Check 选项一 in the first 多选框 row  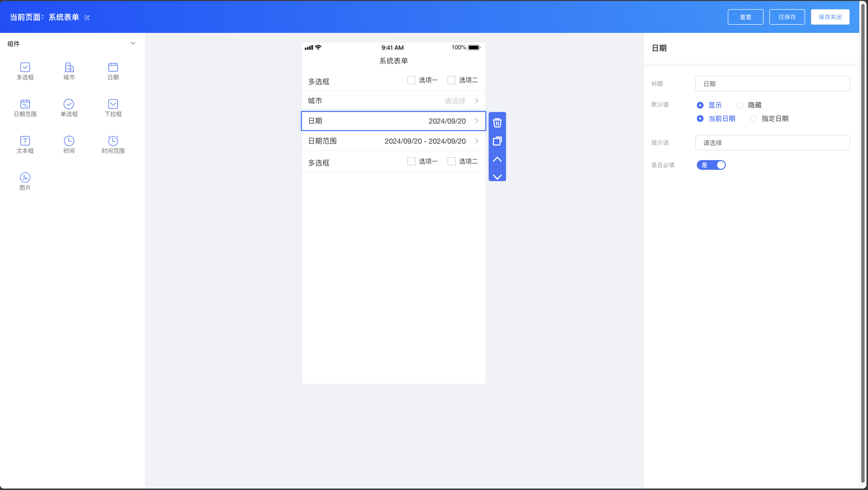(411, 80)
